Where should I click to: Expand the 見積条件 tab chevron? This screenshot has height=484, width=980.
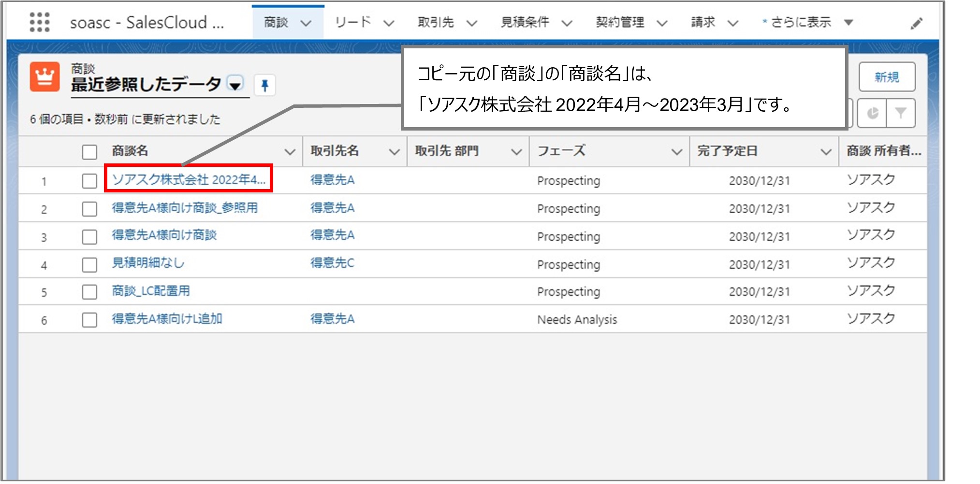(x=567, y=23)
